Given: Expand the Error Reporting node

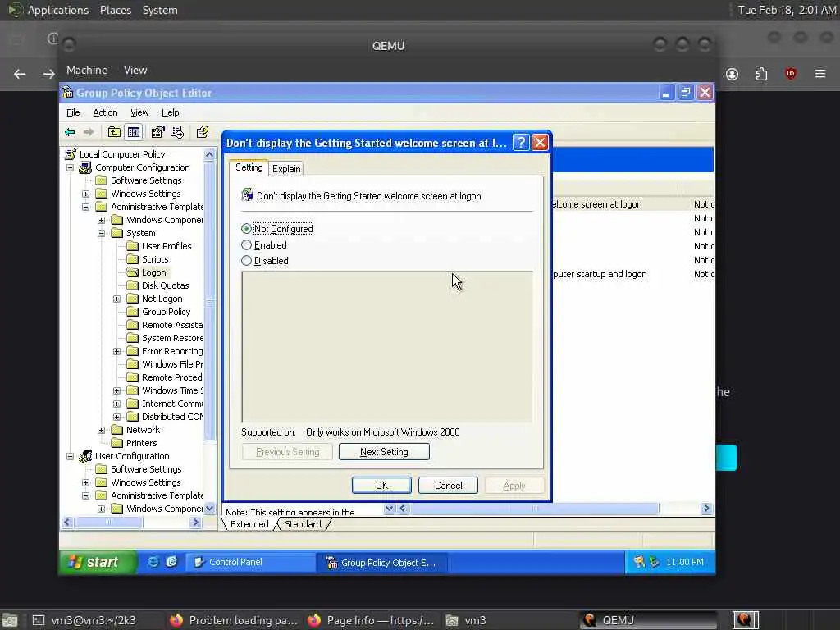Looking at the screenshot, I should click(116, 351).
